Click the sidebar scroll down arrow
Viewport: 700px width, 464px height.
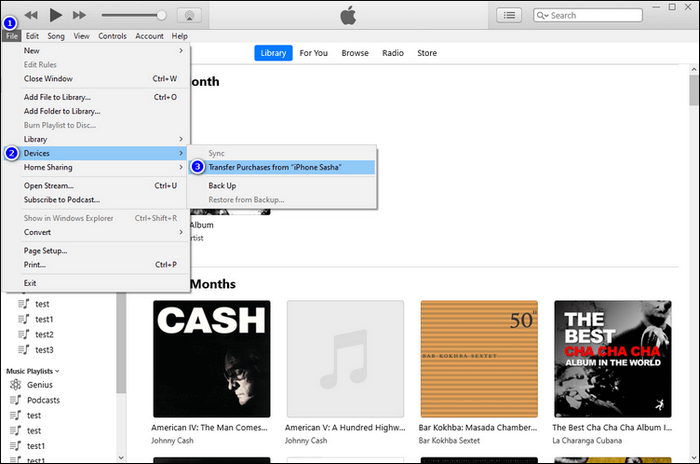pyautogui.click(x=121, y=458)
